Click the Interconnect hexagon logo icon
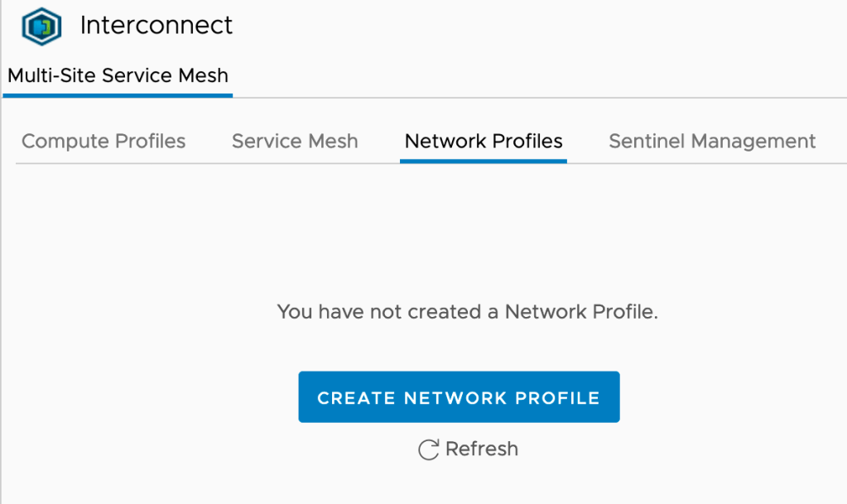The height and width of the screenshot is (504, 847). (41, 26)
